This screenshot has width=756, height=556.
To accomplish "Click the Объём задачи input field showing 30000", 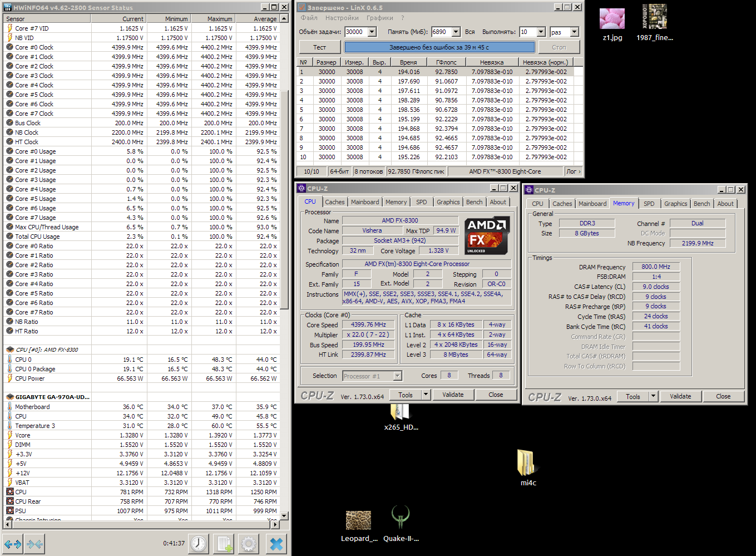I will pos(357,32).
